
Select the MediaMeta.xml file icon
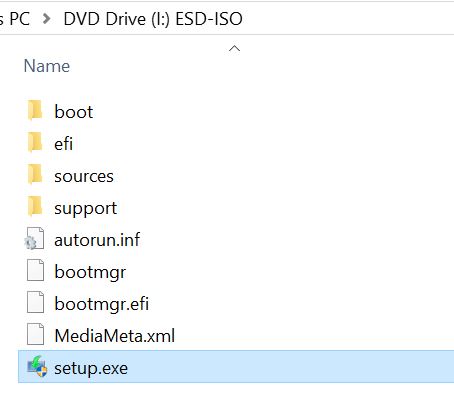click(35, 334)
